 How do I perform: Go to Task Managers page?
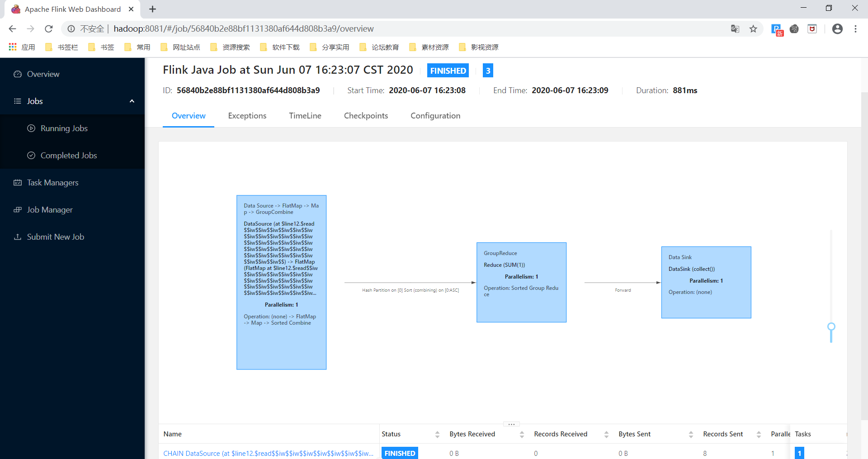[x=72, y=183]
